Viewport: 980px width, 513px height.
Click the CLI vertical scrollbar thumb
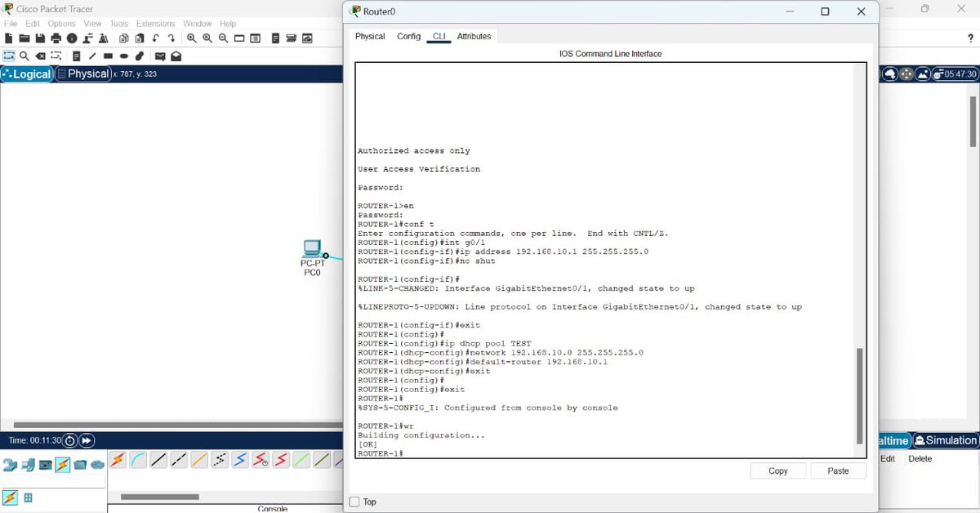tap(859, 395)
